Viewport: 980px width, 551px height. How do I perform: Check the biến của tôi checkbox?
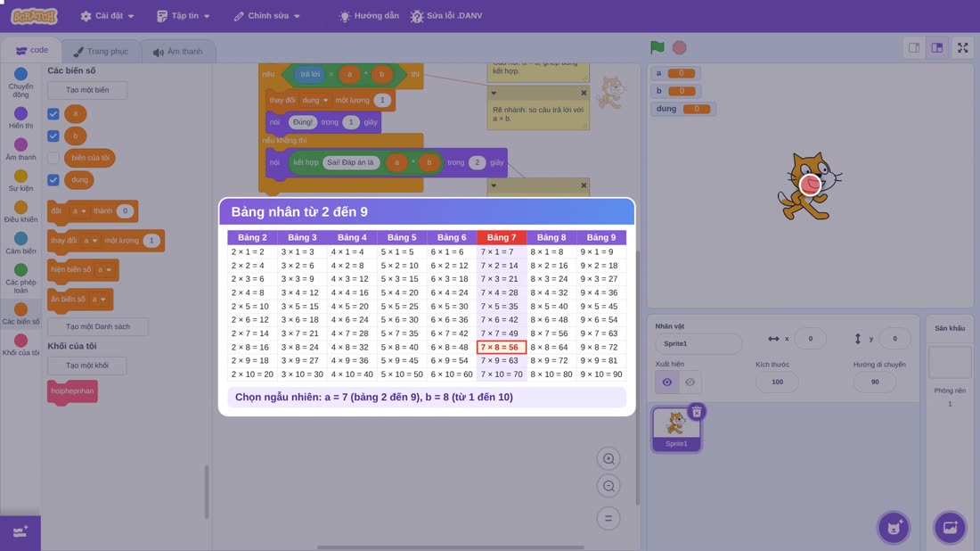pos(53,158)
